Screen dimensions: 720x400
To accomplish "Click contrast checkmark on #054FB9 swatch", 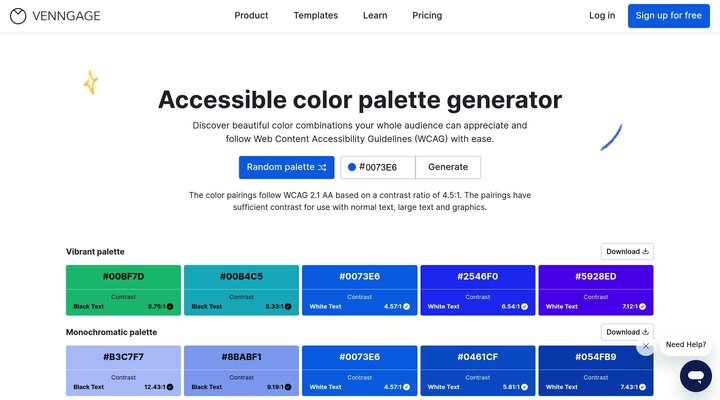I will [642, 387].
